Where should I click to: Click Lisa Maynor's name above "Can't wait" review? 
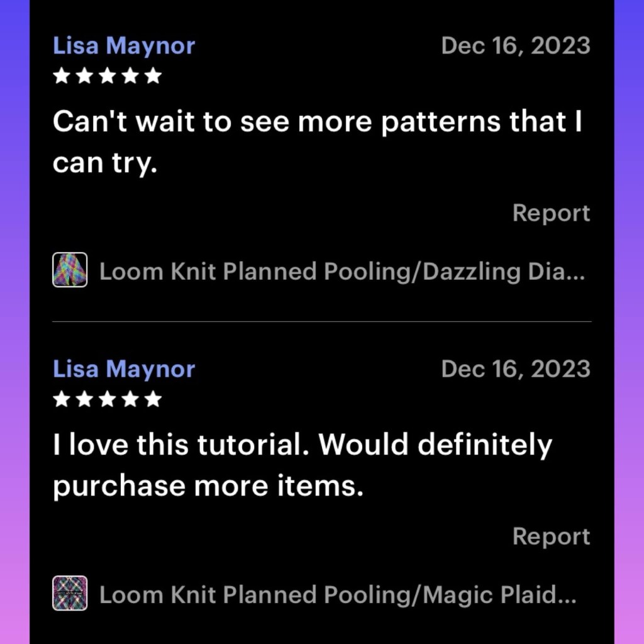(124, 46)
